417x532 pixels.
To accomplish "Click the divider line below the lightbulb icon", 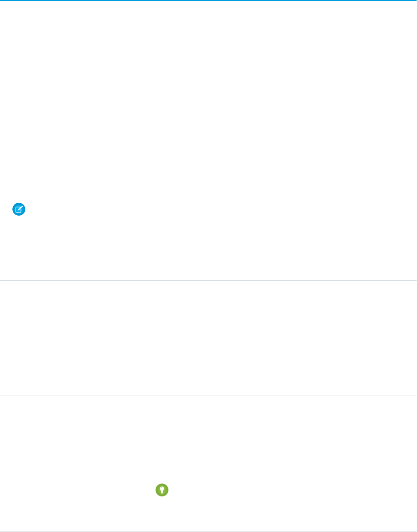I will 208,531.
